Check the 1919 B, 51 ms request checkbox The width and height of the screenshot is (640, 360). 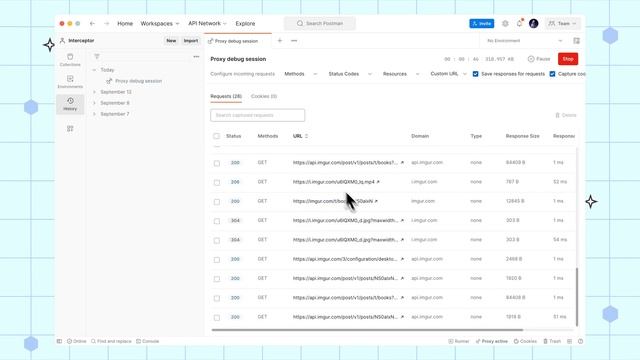click(x=217, y=318)
